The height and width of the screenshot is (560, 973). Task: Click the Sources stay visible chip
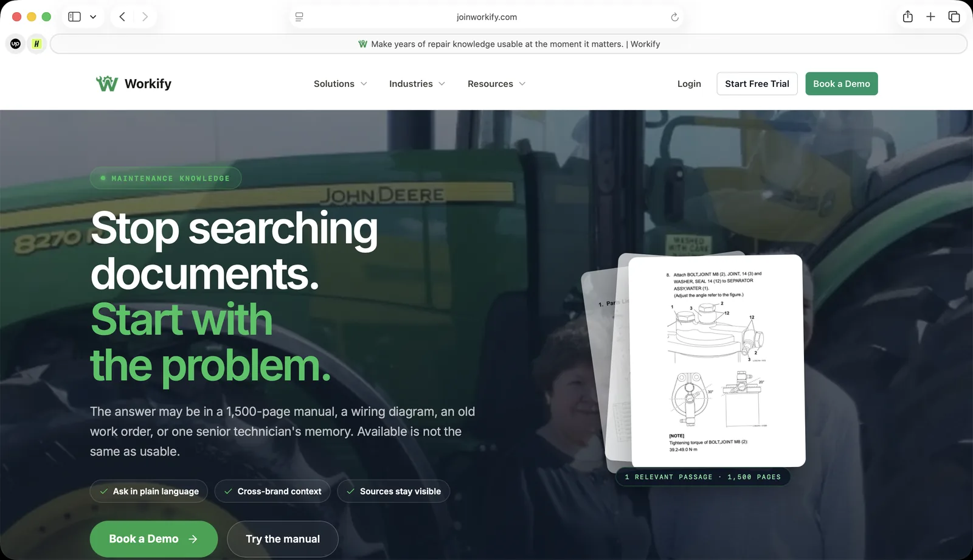[393, 491]
